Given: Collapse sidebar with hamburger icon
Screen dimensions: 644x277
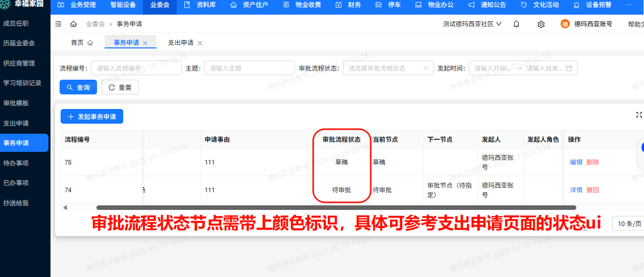Looking at the screenshot, I should click(x=58, y=24).
